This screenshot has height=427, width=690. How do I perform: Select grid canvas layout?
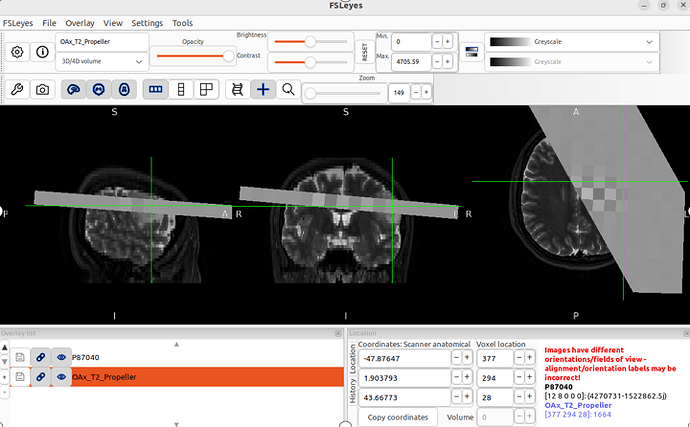coord(206,90)
